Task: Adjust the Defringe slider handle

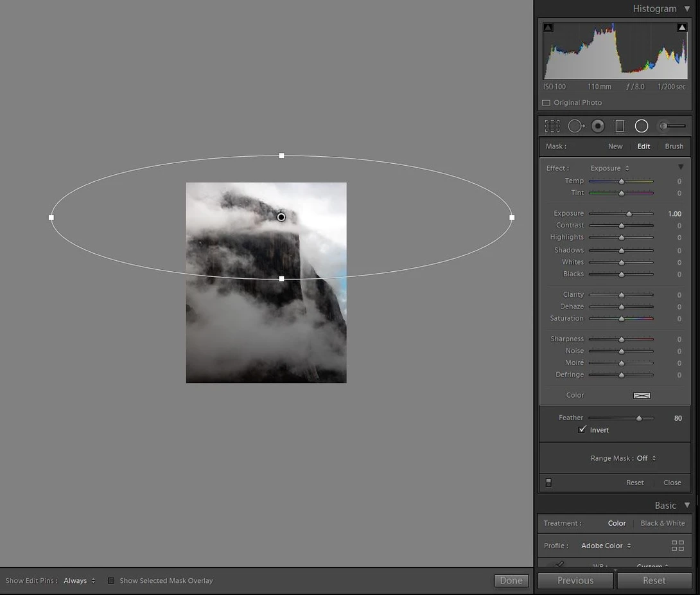Action: (622, 375)
